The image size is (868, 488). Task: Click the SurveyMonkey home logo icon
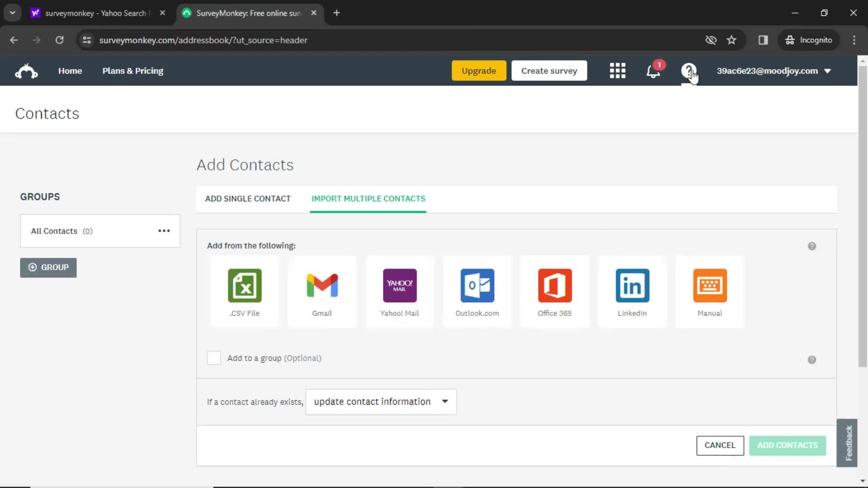coord(26,70)
